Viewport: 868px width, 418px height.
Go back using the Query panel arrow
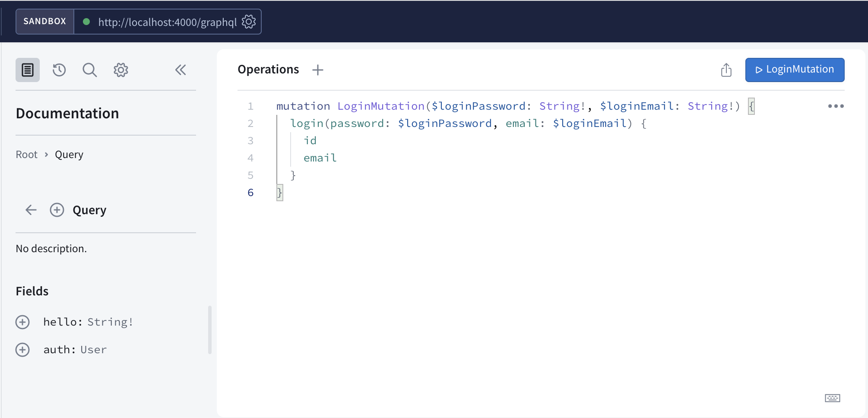click(31, 210)
